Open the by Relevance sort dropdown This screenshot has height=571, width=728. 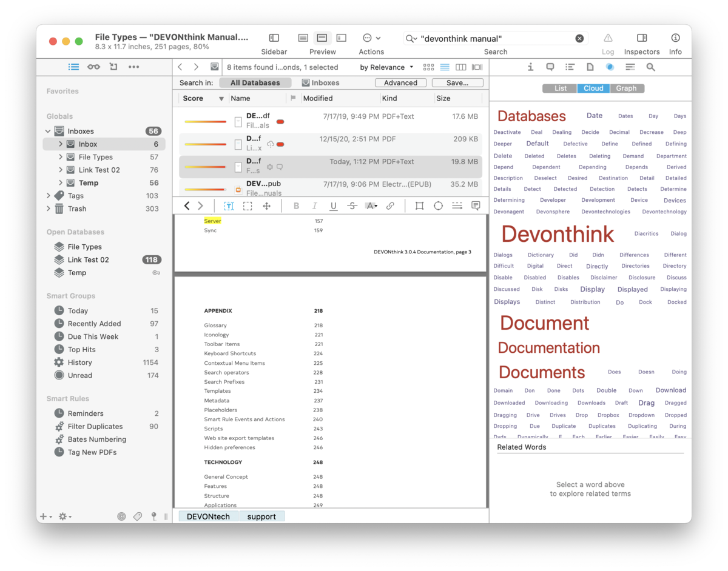click(x=386, y=67)
